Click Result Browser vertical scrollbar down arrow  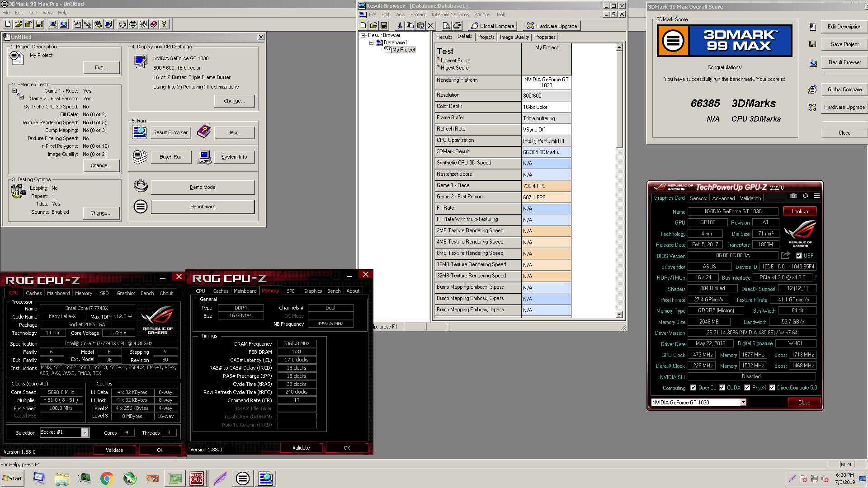[619, 314]
